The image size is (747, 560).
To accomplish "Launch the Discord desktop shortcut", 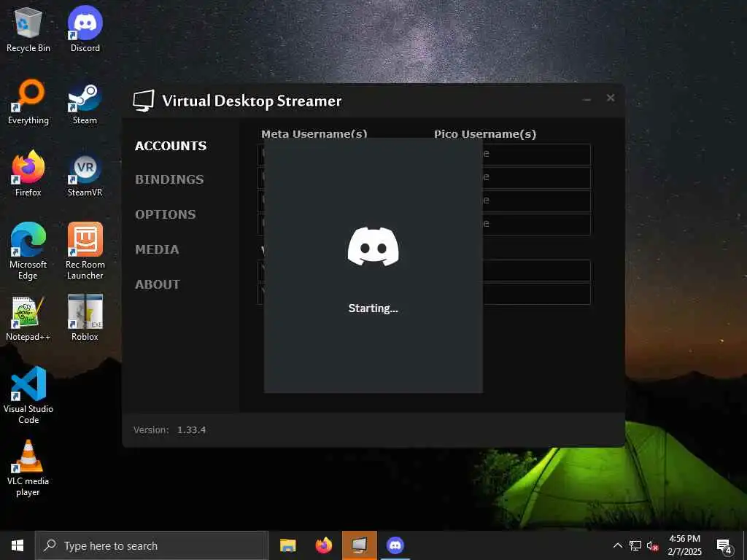I will tap(85, 29).
